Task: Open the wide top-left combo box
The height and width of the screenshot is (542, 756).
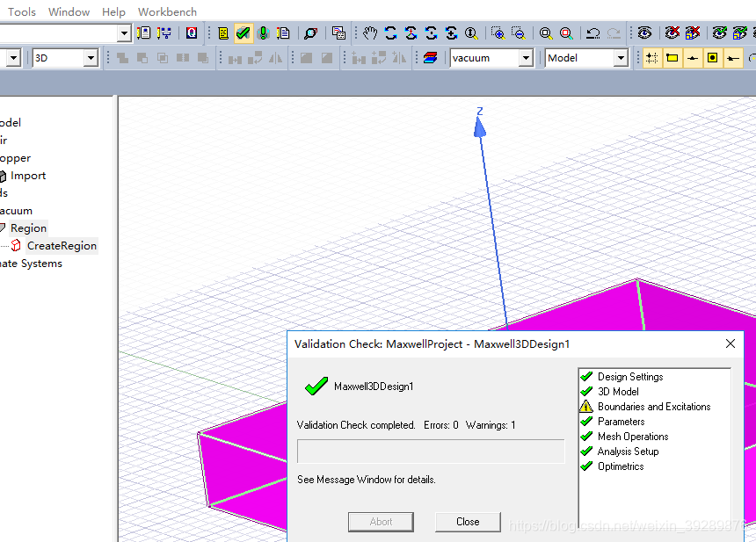Action: coord(124,33)
